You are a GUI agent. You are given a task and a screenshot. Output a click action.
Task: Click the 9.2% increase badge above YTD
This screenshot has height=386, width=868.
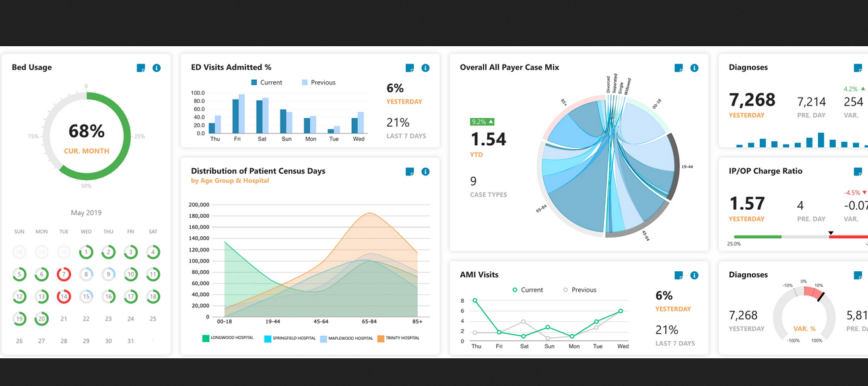tap(483, 121)
